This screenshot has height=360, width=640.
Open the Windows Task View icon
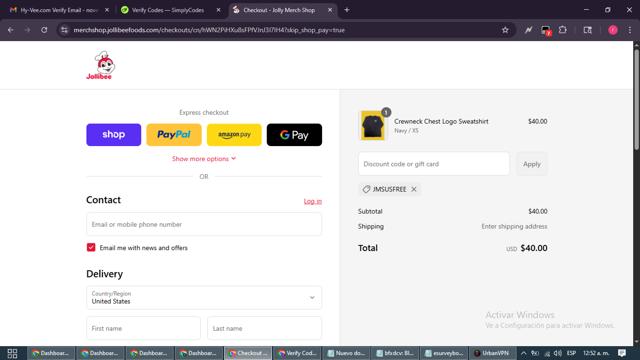point(12,353)
